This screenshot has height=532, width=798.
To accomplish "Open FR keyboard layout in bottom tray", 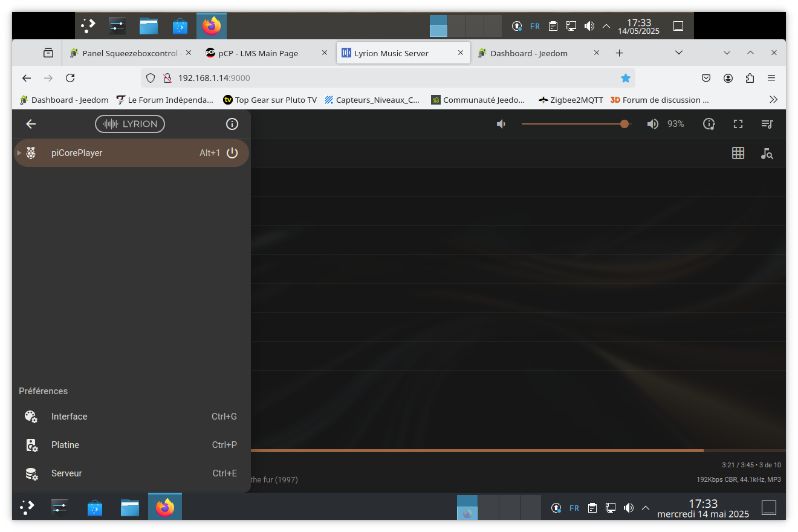I will (574, 508).
